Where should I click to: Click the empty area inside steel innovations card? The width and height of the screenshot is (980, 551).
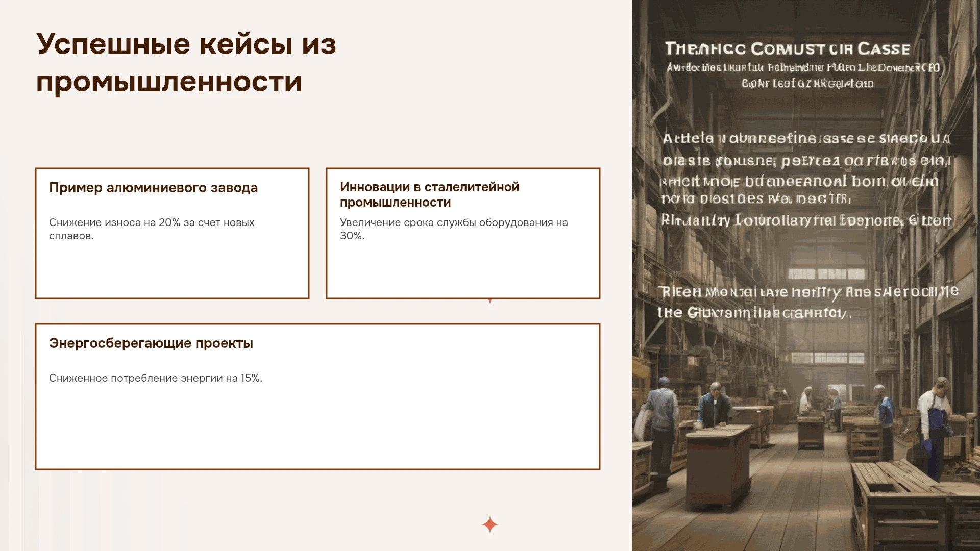[x=463, y=270]
